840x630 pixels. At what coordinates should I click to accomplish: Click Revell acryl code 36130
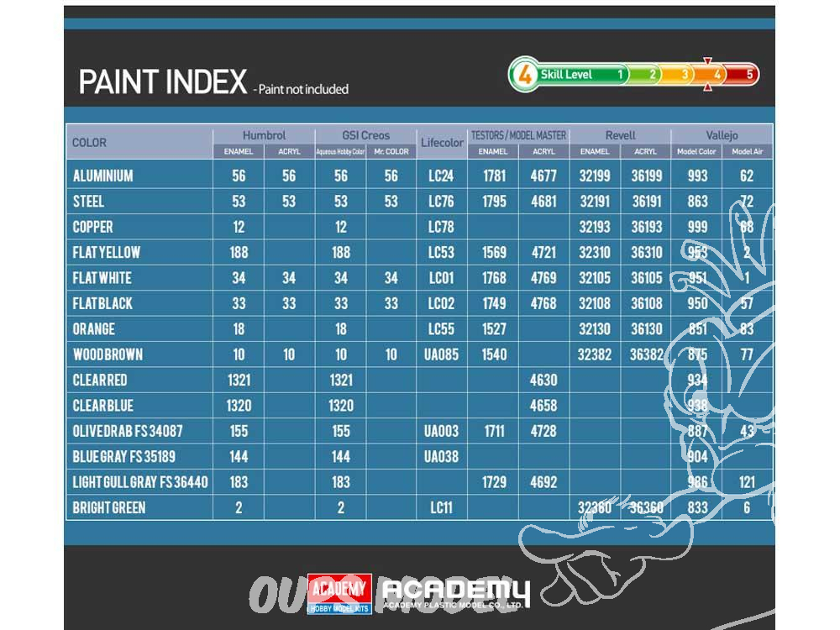[x=647, y=329]
